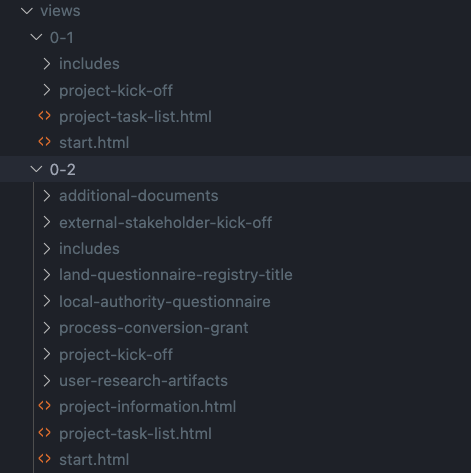Click HTML icon of project-task-list.html in 0-2

pyautogui.click(x=44, y=433)
